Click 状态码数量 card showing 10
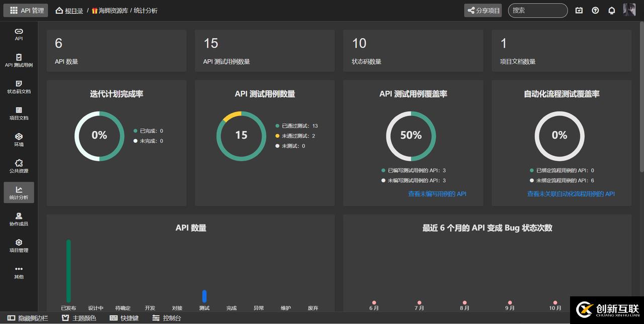Screen dimensions: 644x324 click(413, 51)
